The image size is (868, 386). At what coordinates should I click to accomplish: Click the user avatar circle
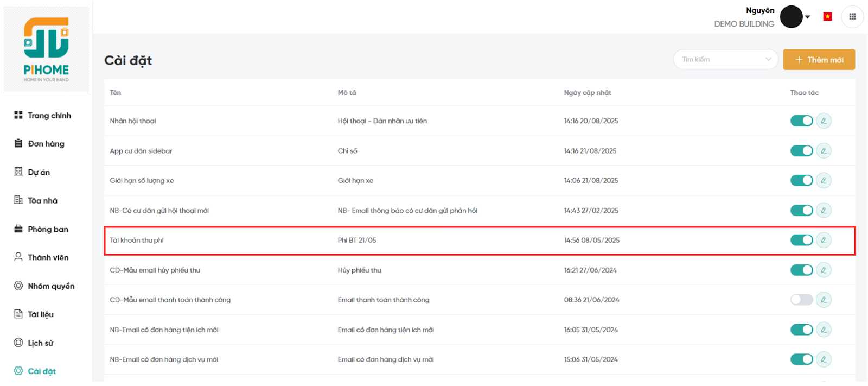[791, 17]
